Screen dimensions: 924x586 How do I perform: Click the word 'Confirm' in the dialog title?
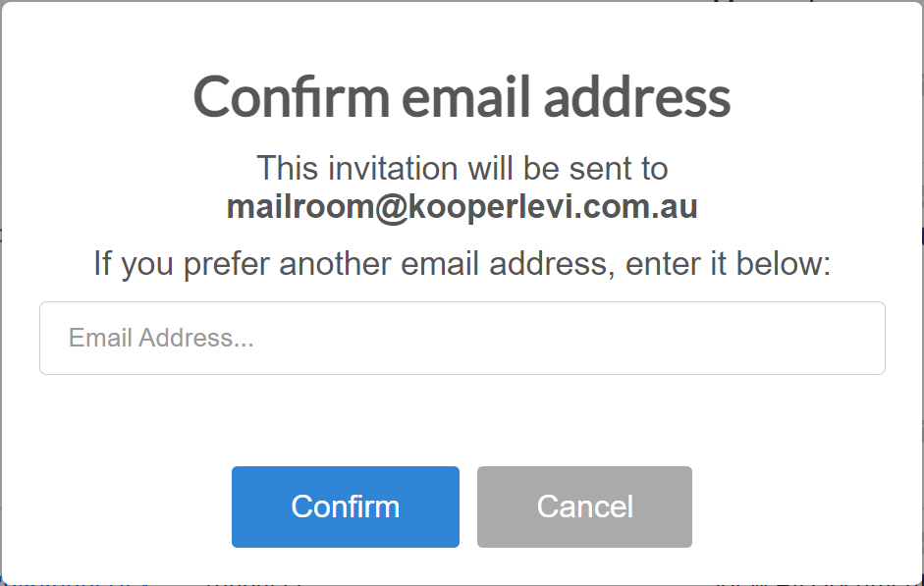(x=291, y=97)
